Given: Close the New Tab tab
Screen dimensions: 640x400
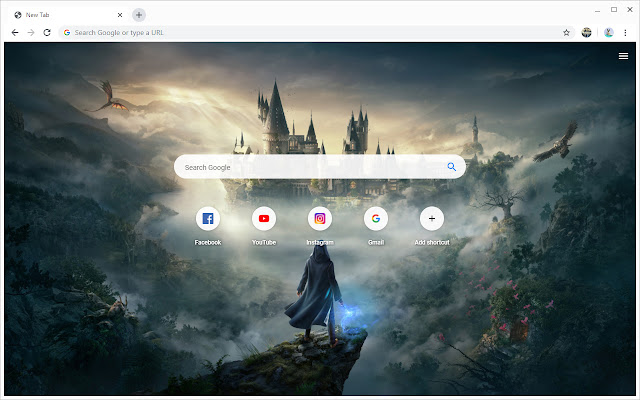Looking at the screenshot, I should [120, 15].
